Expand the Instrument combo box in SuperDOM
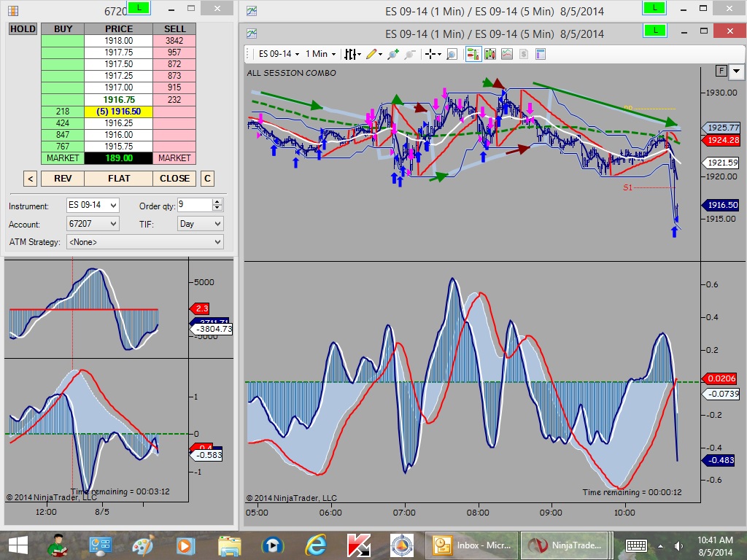This screenshot has width=747, height=560. point(93,205)
